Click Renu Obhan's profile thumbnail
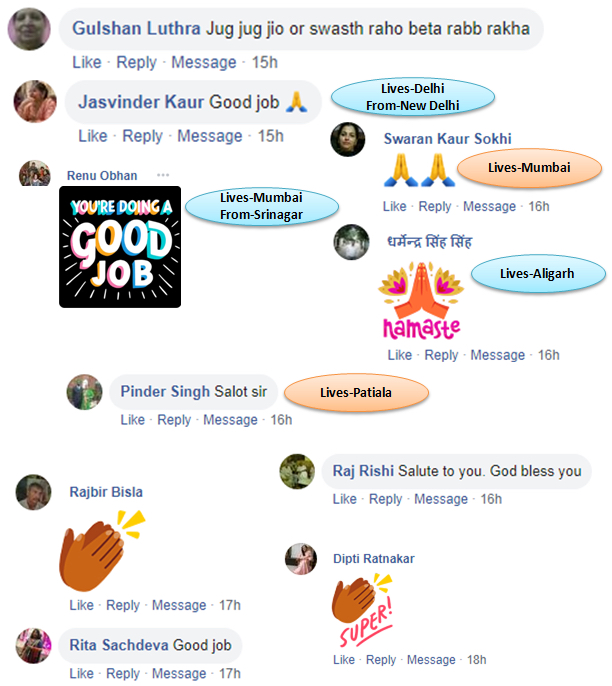Image resolution: width=612 pixels, height=686 pixels. [35, 173]
